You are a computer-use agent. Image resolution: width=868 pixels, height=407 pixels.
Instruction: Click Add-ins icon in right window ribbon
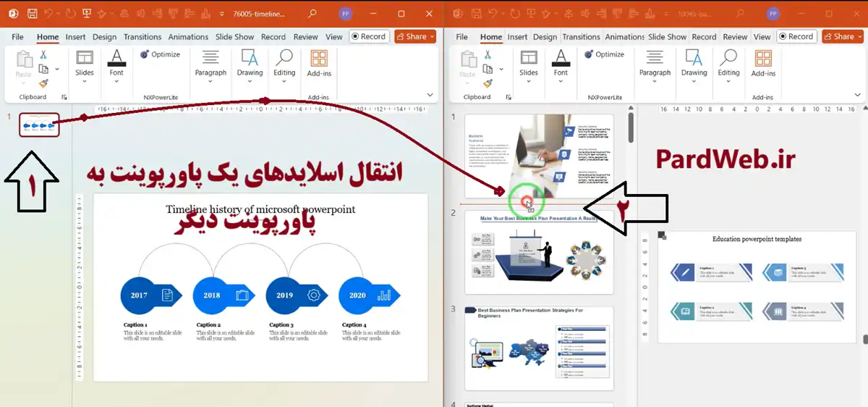[763, 64]
